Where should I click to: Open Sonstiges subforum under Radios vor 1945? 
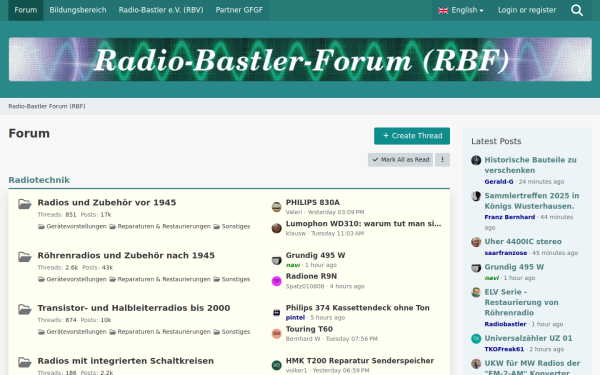point(232,227)
